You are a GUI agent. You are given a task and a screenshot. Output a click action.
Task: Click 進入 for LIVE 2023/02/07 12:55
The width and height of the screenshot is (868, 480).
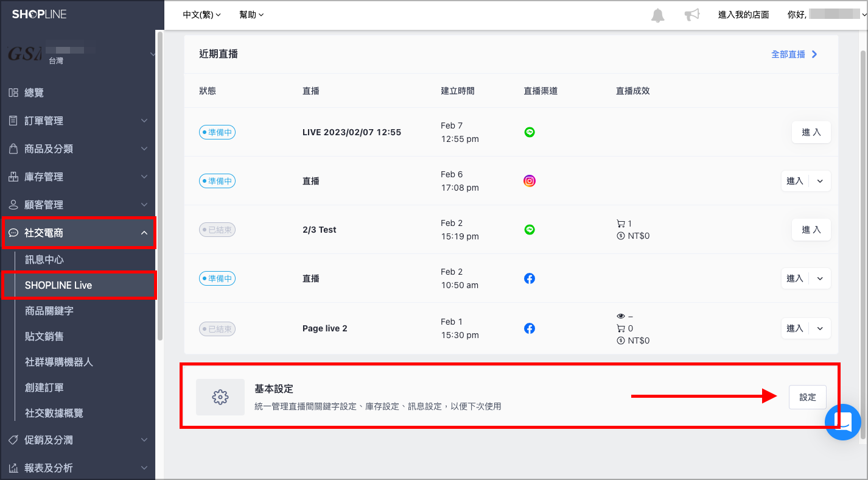point(811,132)
